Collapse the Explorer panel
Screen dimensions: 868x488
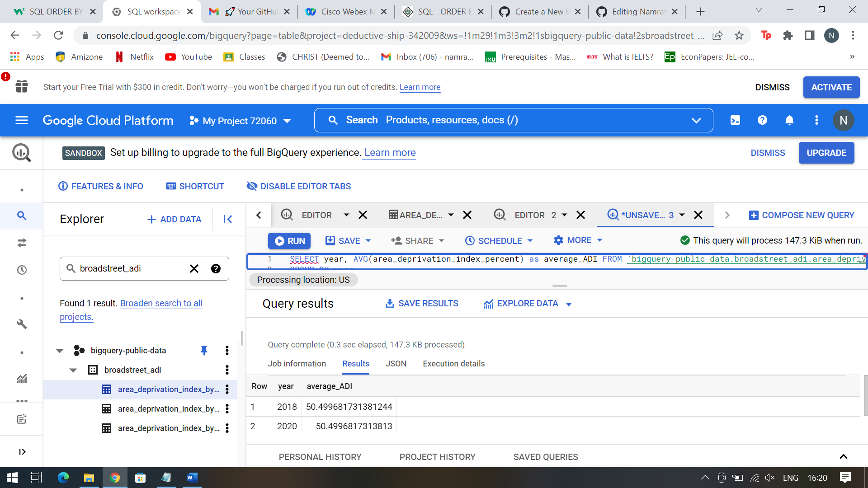(227, 219)
